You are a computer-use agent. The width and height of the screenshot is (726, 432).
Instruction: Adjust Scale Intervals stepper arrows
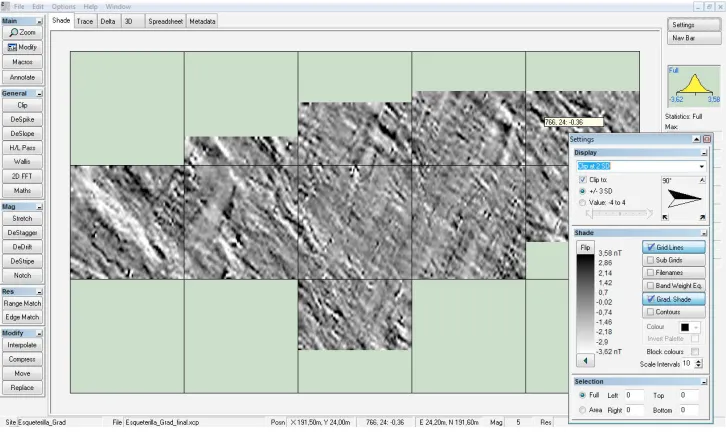pos(698,364)
